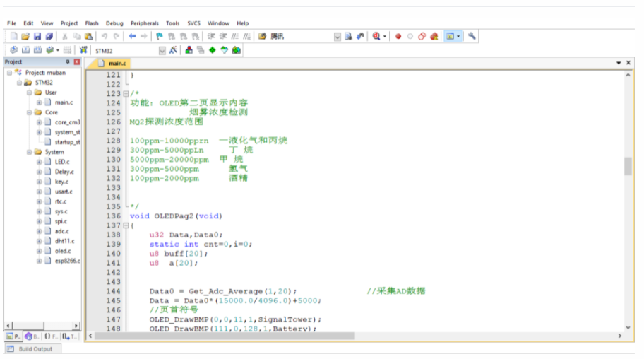Close the Project panel with red X

point(77,61)
